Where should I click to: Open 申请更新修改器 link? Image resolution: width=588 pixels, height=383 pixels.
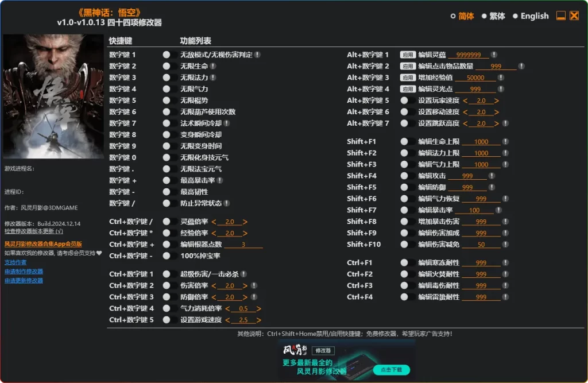point(24,281)
